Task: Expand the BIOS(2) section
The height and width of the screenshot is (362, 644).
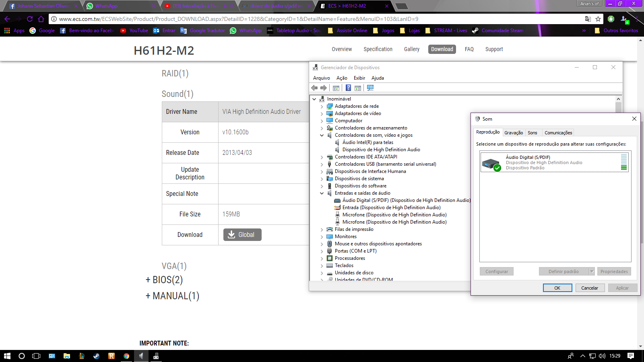Action: point(164,280)
